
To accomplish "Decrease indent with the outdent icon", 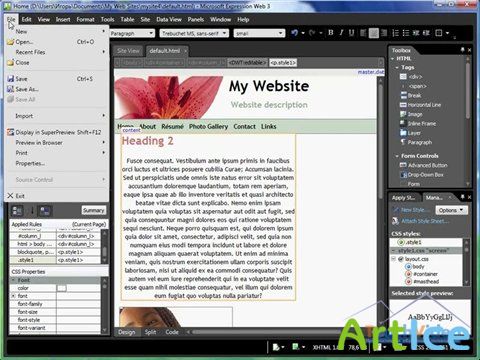I will point(416,33).
